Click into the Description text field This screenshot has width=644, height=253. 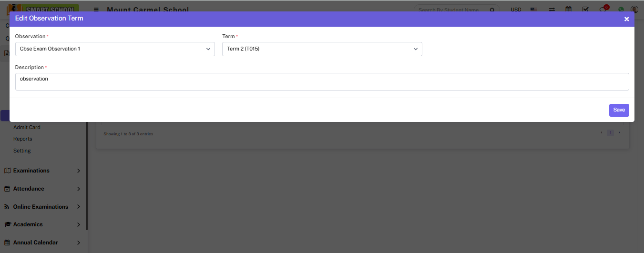tap(322, 81)
